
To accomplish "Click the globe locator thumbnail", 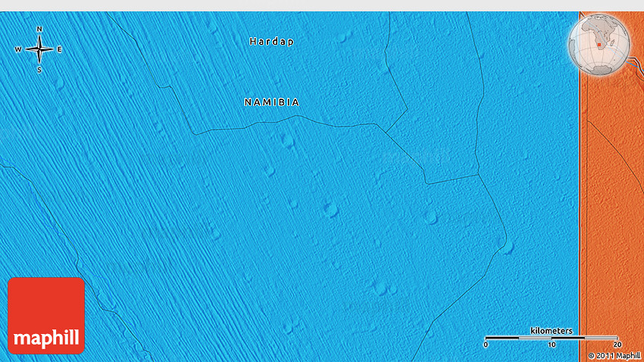I will [x=599, y=45].
